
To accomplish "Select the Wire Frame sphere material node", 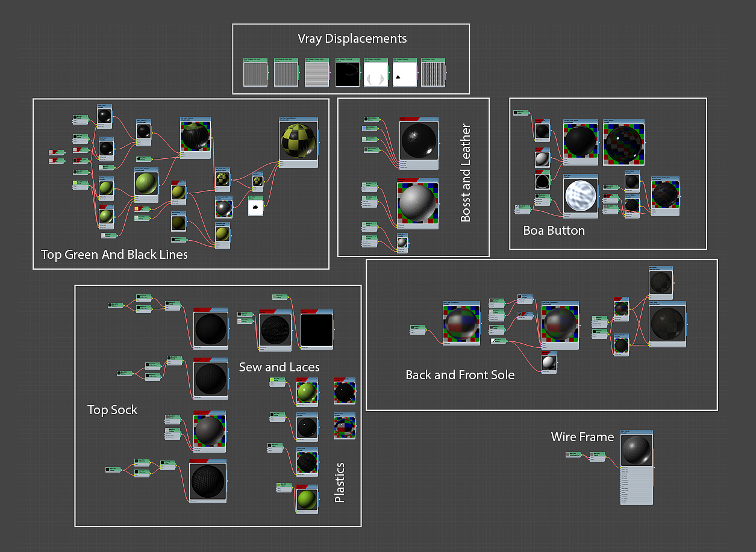I will coord(637,467).
